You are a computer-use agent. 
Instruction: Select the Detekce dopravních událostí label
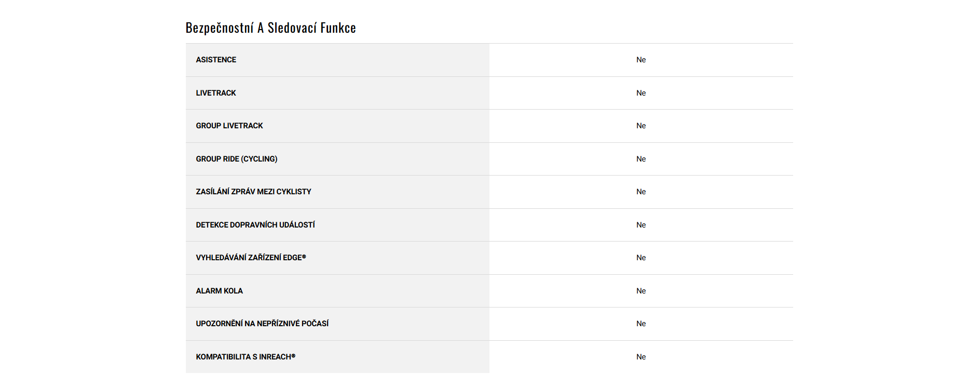point(255,225)
